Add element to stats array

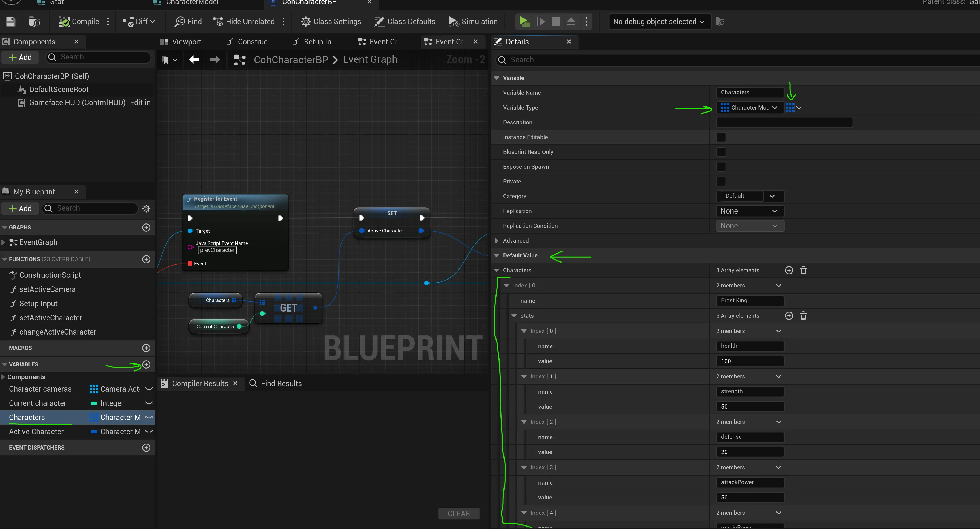[789, 316]
